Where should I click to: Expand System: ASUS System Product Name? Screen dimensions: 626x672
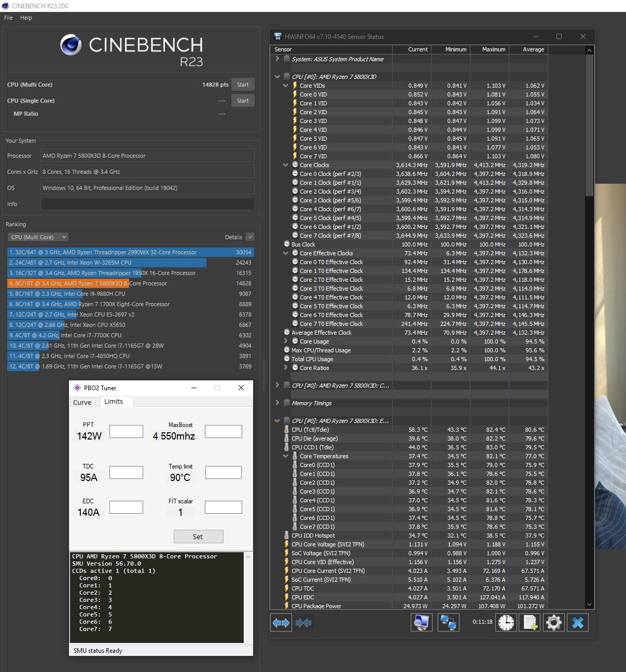click(277, 59)
